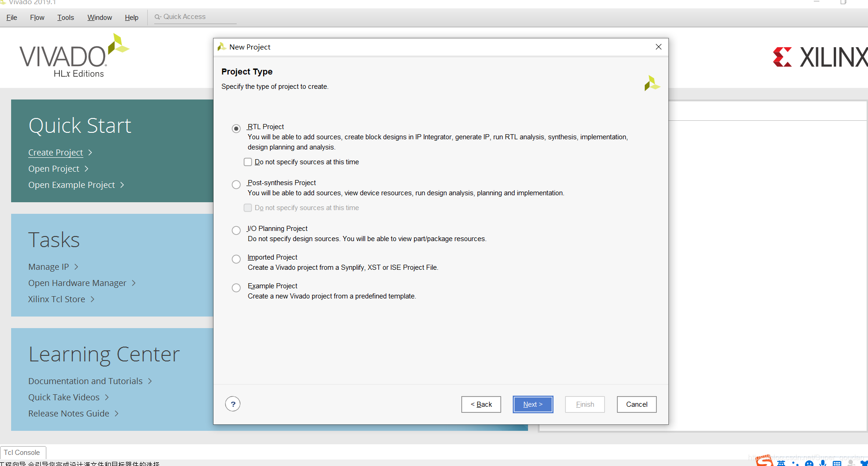Viewport: 868px width, 466px height.
Task: Click the Cancel button
Action: pos(636,404)
